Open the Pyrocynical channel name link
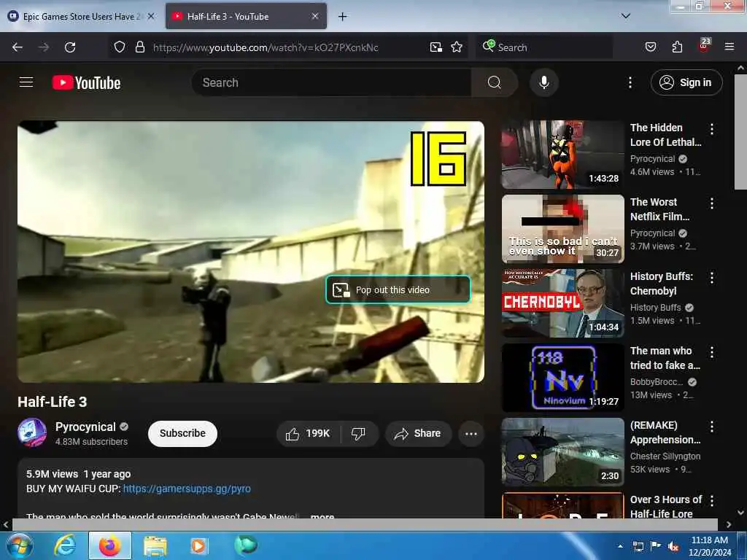747x560 pixels. click(x=85, y=427)
